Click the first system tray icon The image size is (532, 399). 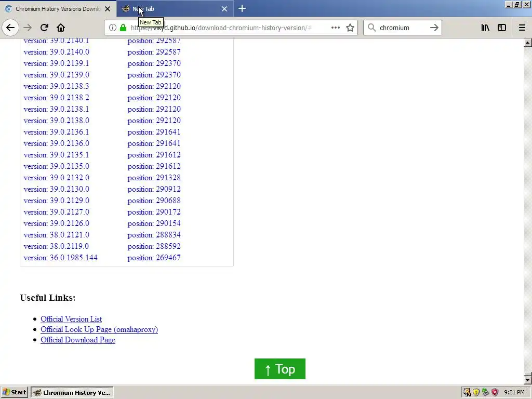pyautogui.click(x=467, y=393)
